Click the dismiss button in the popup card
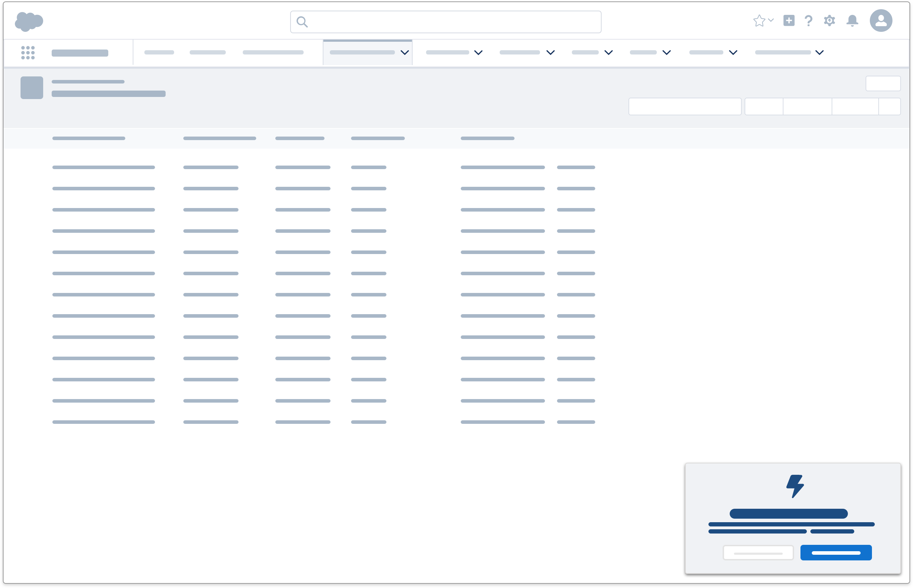Viewport: 913px width, 588px height. (758, 552)
